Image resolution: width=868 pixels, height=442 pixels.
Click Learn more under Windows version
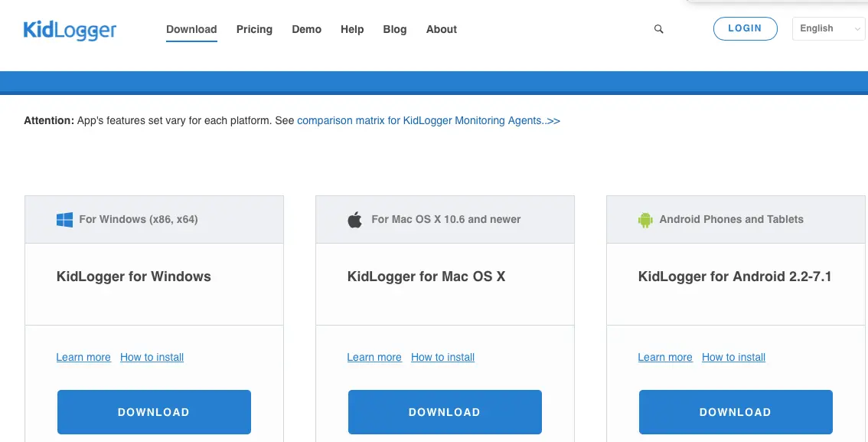(x=83, y=357)
